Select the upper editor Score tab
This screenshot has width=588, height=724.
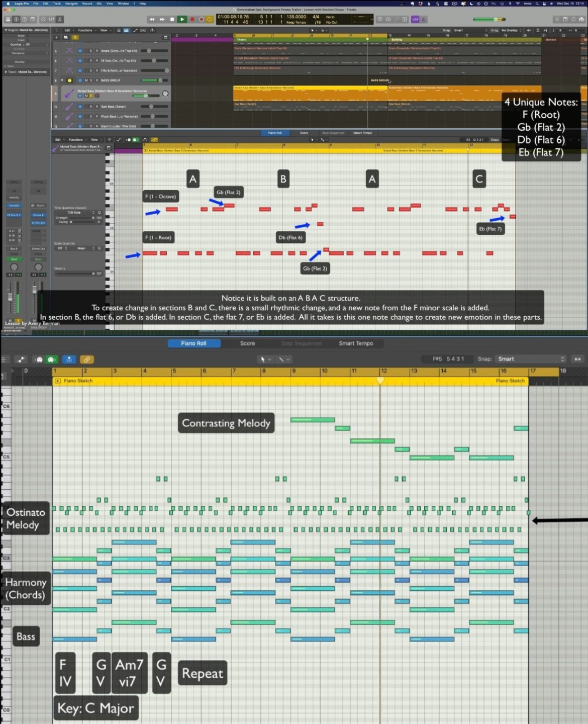304,133
